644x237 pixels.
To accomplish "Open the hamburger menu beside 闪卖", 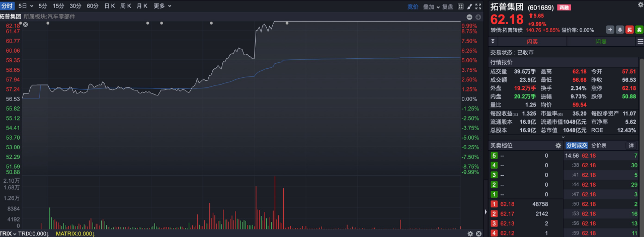I will (639, 42).
